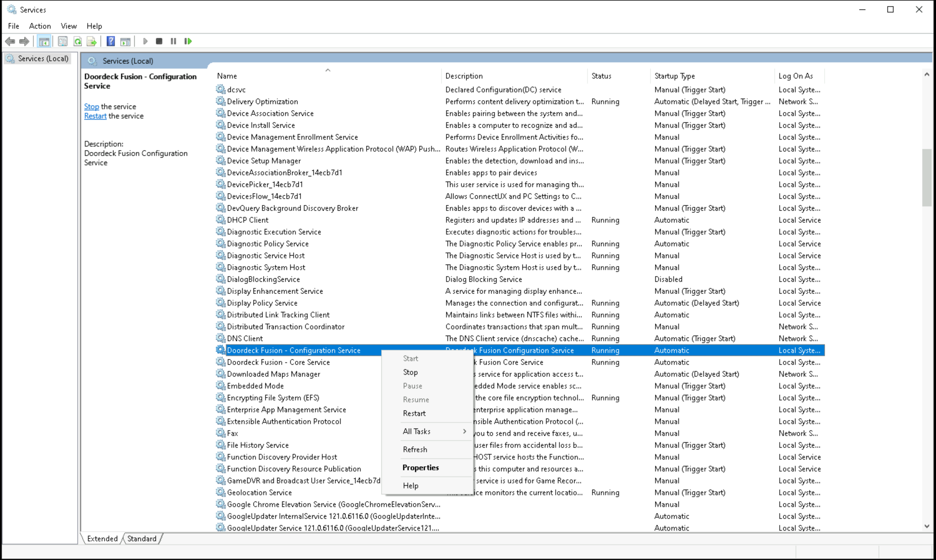
Task: Click the Export List toolbar icon
Action: 92,41
